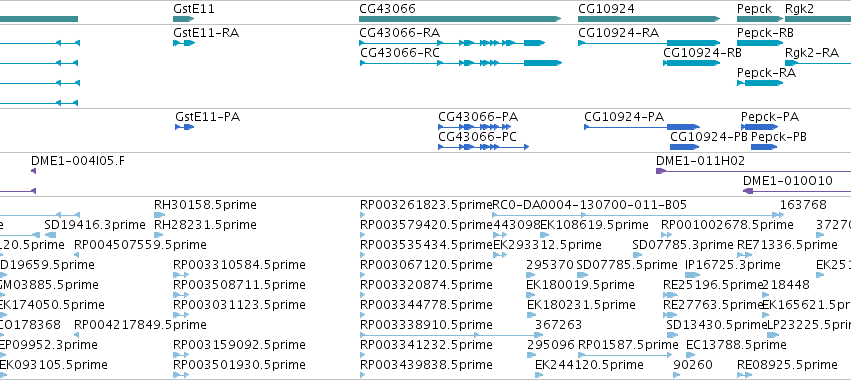Click the Pepck-PB protein glyph
The width and height of the screenshot is (851, 380).
point(764,147)
